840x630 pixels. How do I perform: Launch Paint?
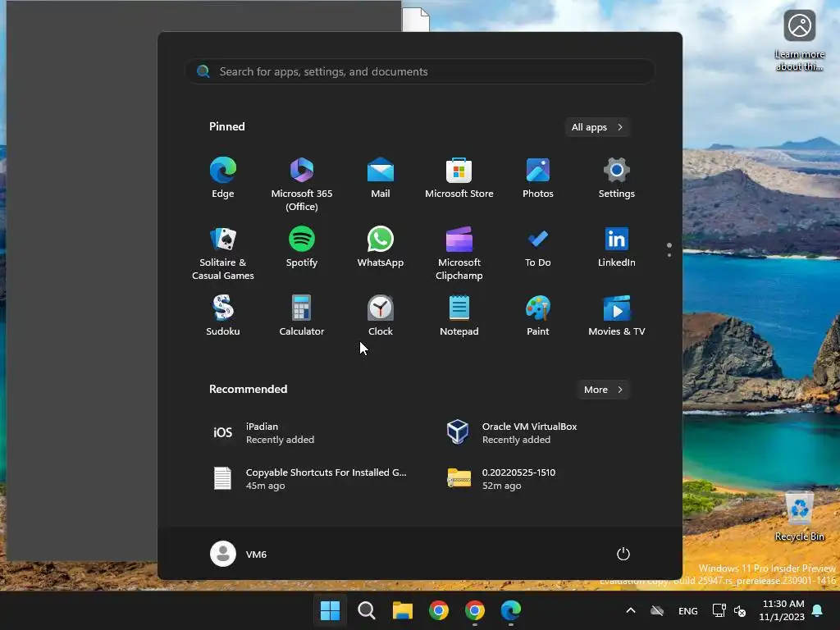pyautogui.click(x=538, y=316)
